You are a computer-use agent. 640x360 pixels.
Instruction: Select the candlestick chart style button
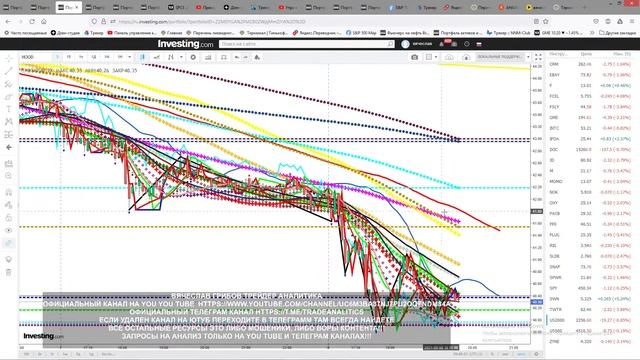click(x=142, y=57)
